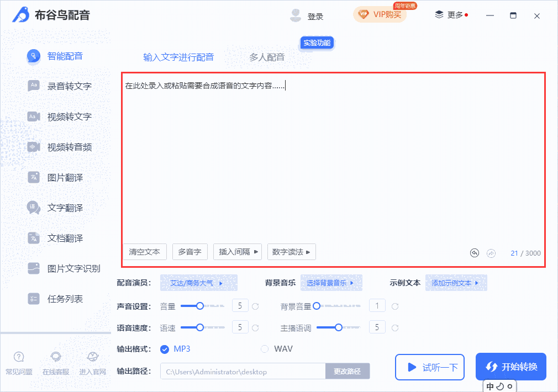This screenshot has width=558, height=392.
Task: Adjust the 主播语调 intonation slider
Action: point(338,327)
